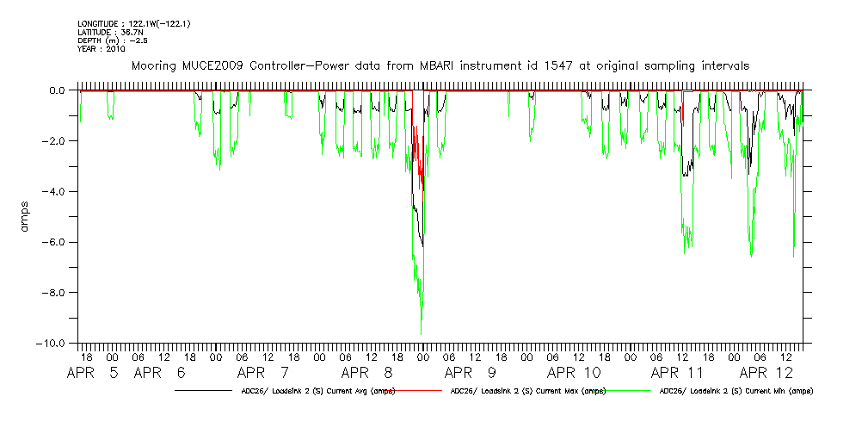The width and height of the screenshot is (868, 434).
Task: Select the APR 10 date label
Action: (x=576, y=373)
